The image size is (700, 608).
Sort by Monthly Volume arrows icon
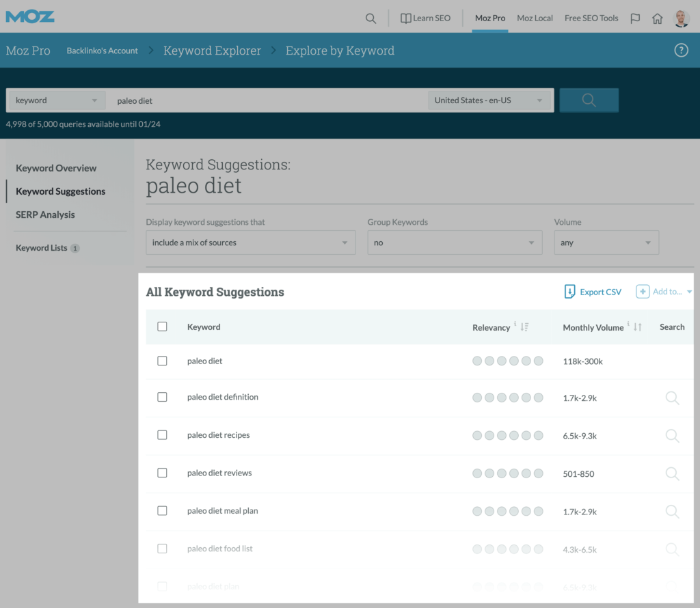638,327
